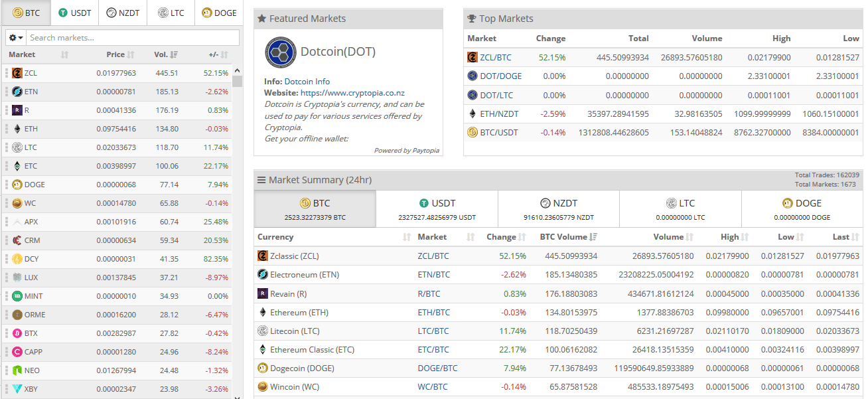Click the APX icon in sidebar
Screen dimensions: 868x399
pos(17,222)
